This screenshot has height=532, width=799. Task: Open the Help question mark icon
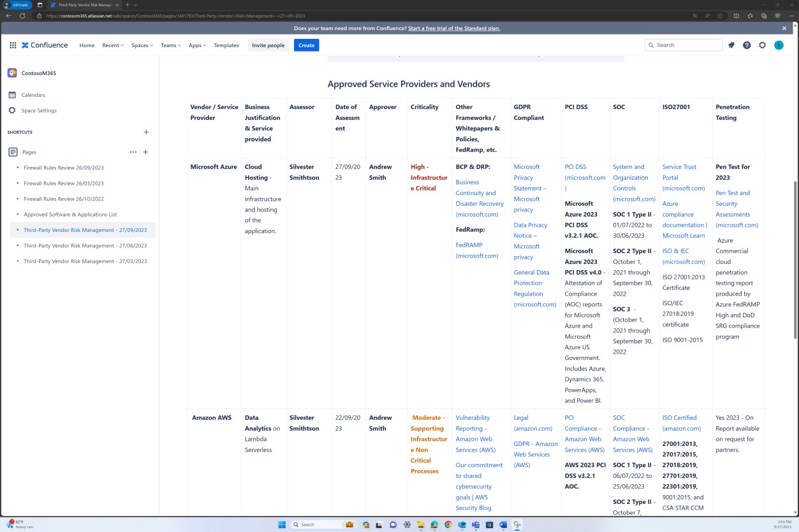coord(746,45)
